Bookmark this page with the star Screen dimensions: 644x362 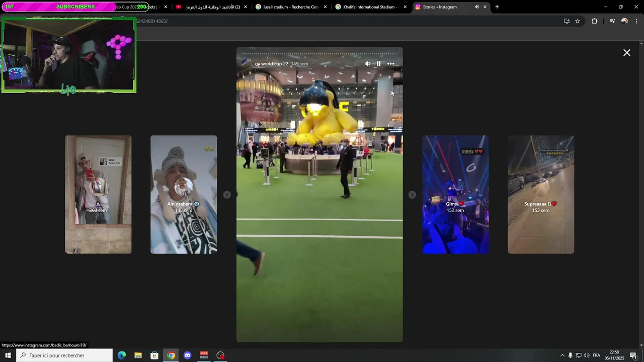tap(578, 21)
